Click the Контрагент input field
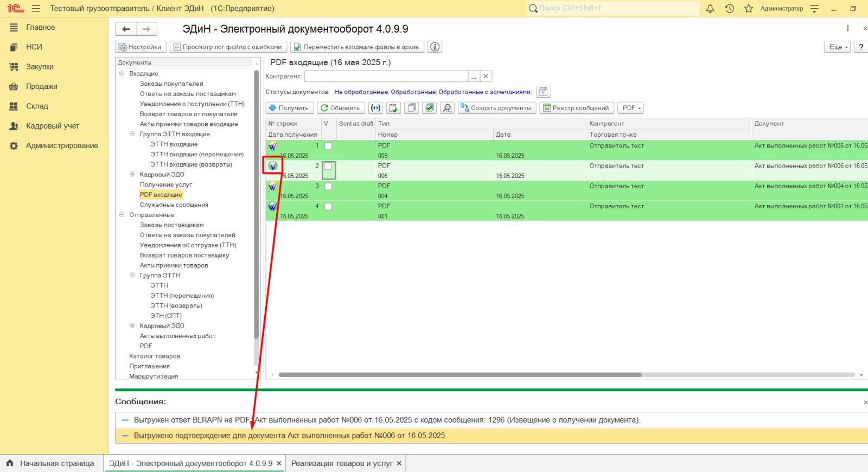This screenshot has width=868, height=472. [386, 76]
